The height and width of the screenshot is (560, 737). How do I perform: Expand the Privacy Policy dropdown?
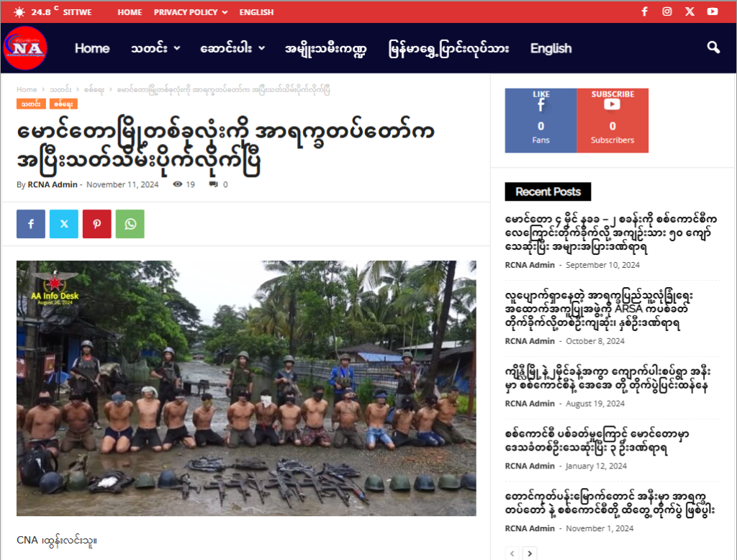pyautogui.click(x=190, y=12)
